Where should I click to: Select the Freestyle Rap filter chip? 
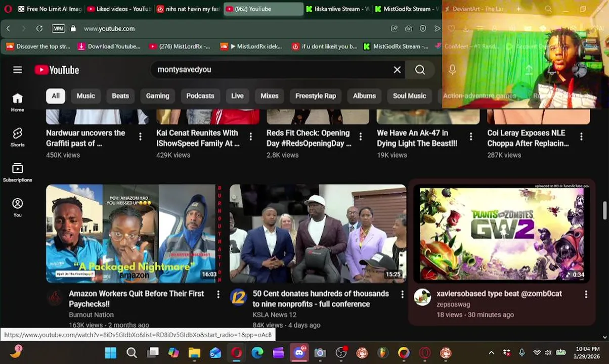tap(316, 96)
